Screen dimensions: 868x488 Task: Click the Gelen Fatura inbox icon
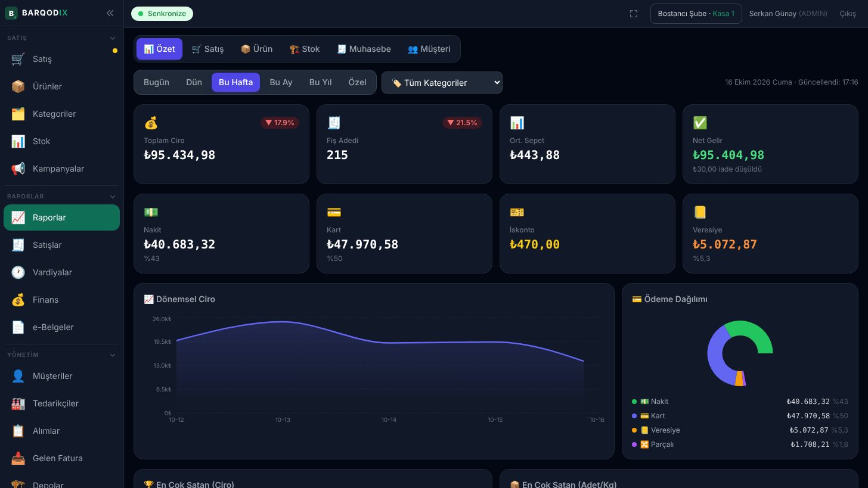pos(18,458)
